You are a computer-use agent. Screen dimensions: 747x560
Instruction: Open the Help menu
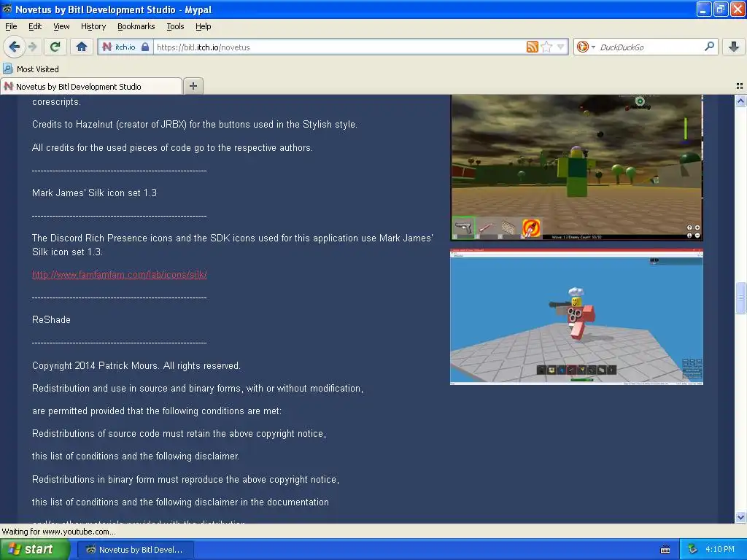point(203,26)
